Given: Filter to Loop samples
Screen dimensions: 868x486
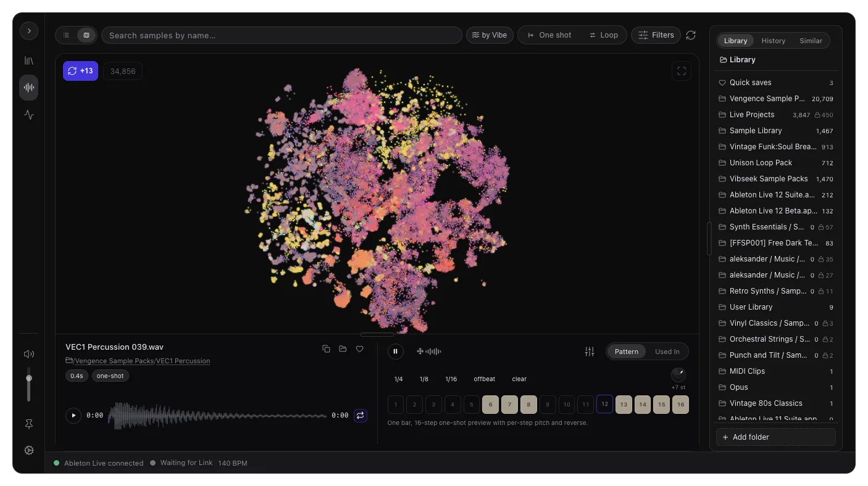Looking at the screenshot, I should tap(603, 35).
